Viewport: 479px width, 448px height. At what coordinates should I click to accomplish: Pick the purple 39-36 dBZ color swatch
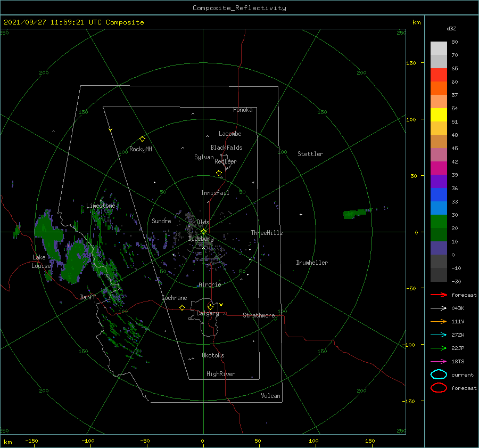pos(439,181)
